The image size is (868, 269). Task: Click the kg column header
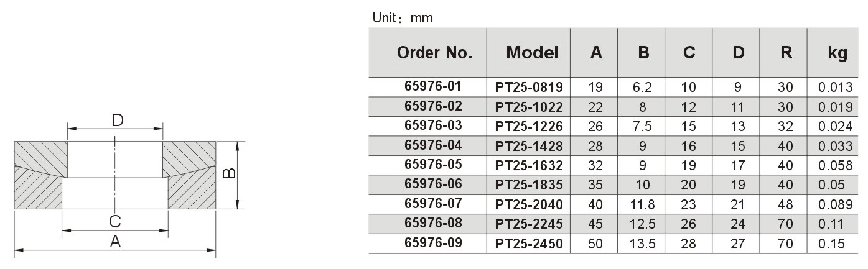tap(838, 53)
